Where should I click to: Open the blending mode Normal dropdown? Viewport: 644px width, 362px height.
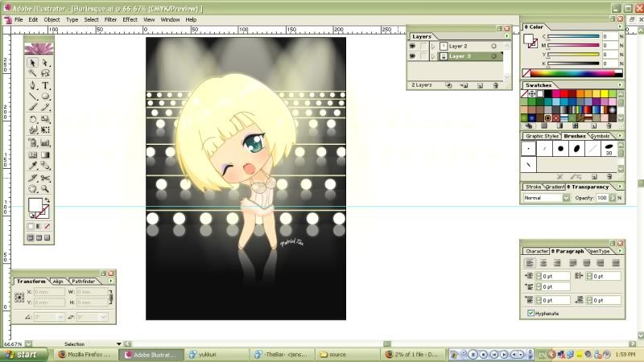566,197
